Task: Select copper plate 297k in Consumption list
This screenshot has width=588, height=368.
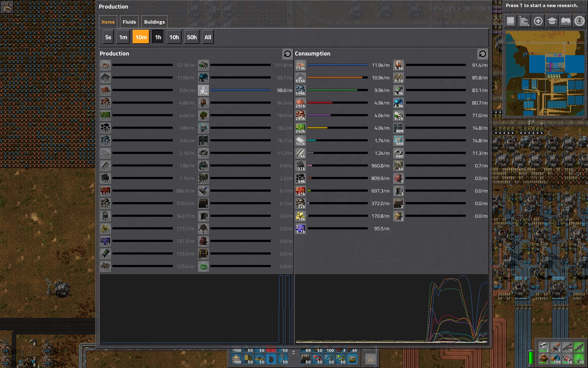Action: pos(300,103)
